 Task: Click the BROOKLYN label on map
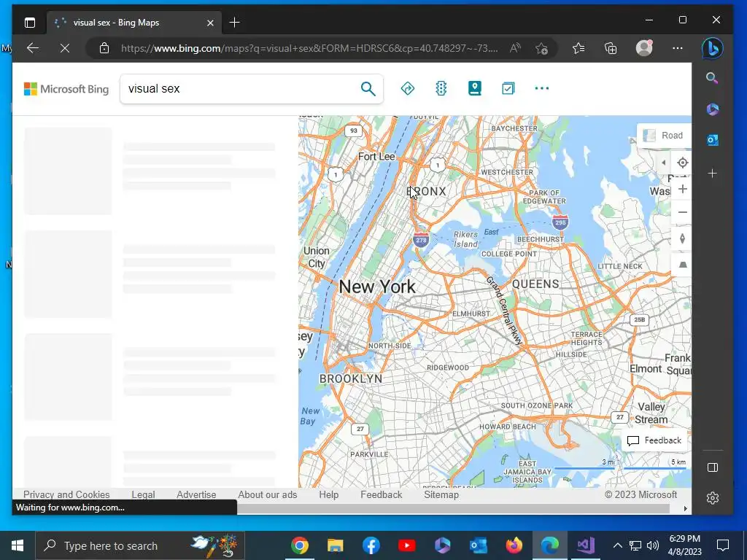pyautogui.click(x=351, y=378)
